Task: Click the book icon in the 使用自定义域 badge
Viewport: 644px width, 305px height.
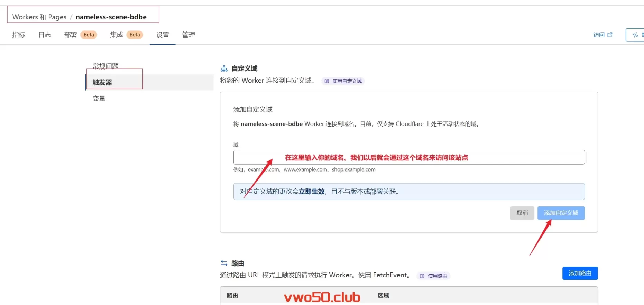Action: [327, 81]
